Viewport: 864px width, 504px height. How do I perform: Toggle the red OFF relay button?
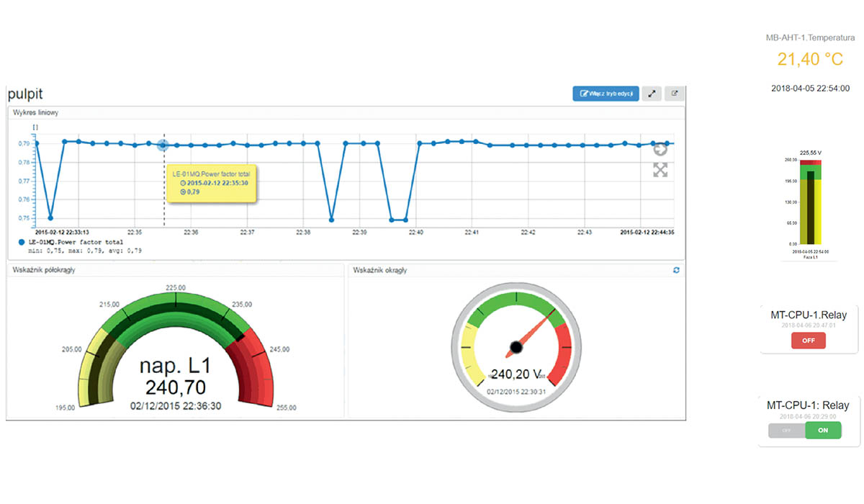808,341
